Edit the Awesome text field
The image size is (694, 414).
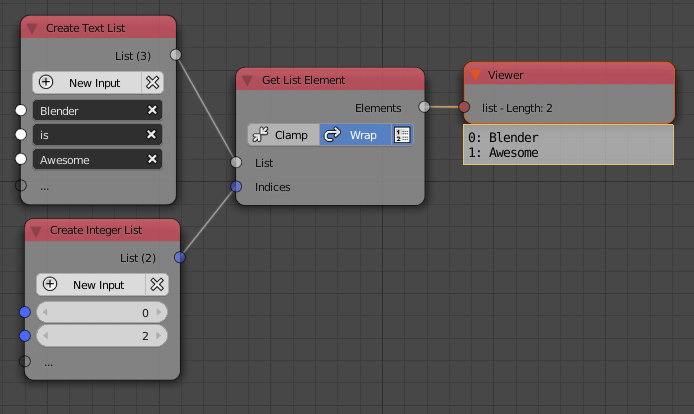click(x=97, y=159)
